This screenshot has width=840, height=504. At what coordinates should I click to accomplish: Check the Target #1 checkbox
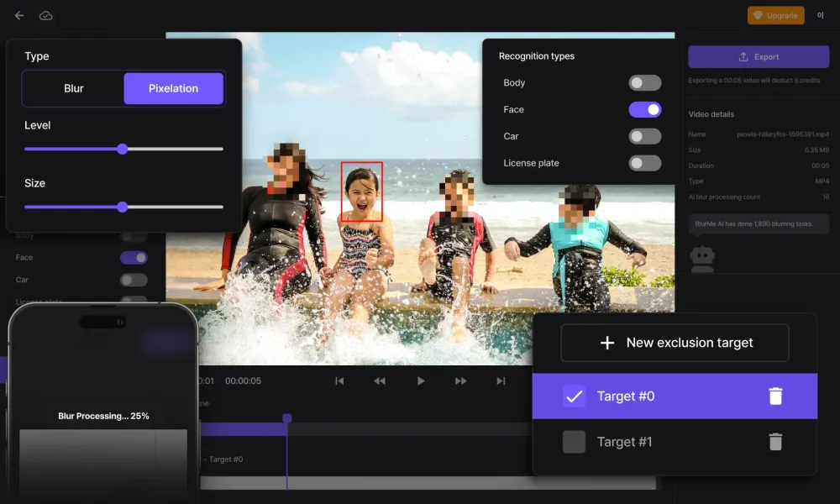pos(574,442)
